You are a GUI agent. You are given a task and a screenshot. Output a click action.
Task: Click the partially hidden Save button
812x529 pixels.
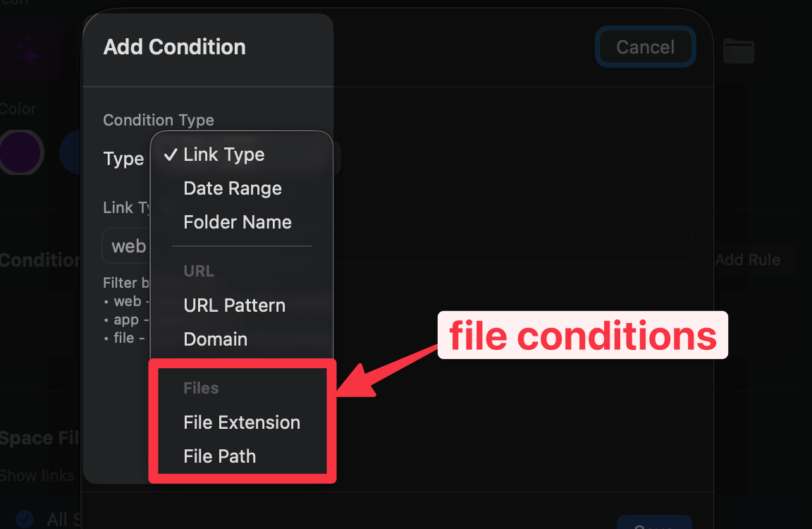click(653, 523)
